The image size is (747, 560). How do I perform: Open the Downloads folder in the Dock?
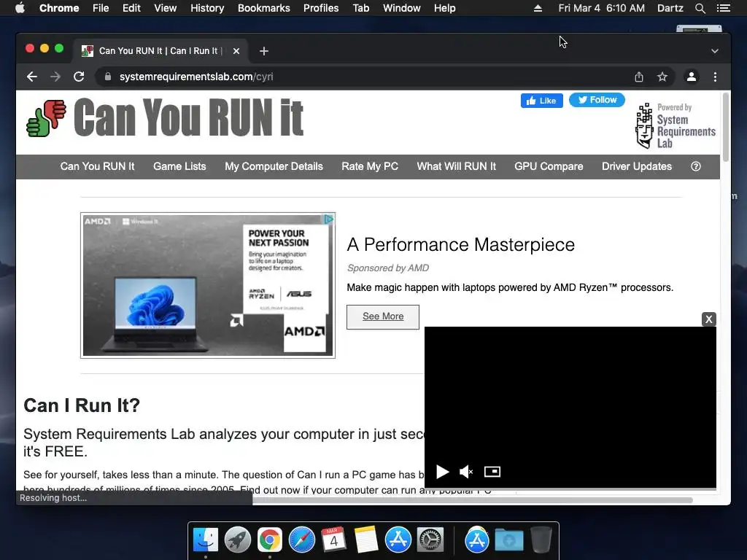pyautogui.click(x=508, y=540)
